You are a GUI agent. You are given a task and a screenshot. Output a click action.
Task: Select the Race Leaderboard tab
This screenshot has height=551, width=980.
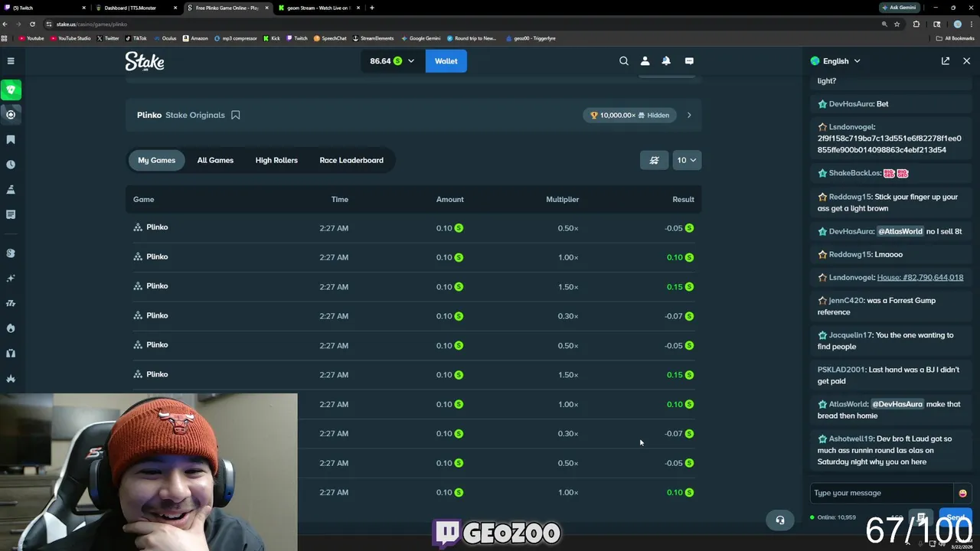coord(351,160)
